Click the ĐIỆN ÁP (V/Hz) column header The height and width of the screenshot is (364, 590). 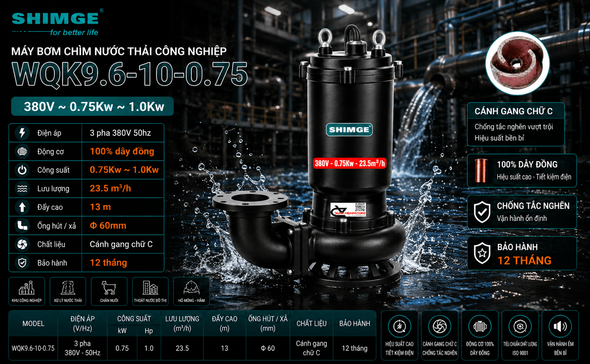click(x=82, y=324)
